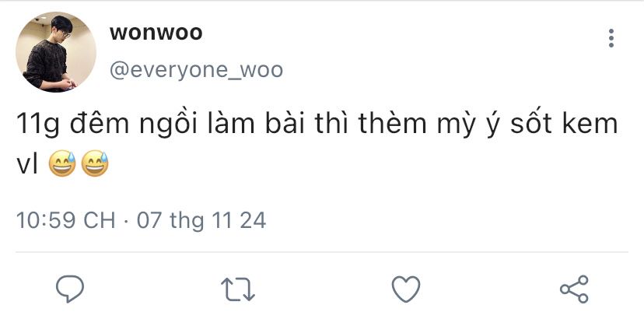Click the 'vl' text before the emojis
The height and width of the screenshot is (326, 644).
click(x=27, y=164)
